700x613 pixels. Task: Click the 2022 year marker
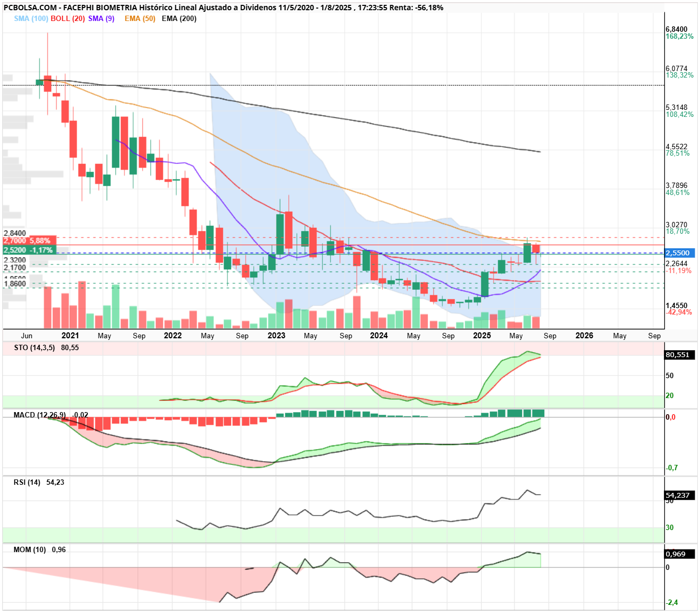(x=173, y=336)
